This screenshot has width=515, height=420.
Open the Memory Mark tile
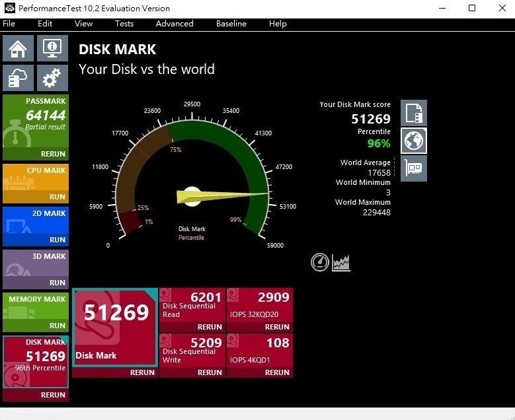click(36, 306)
